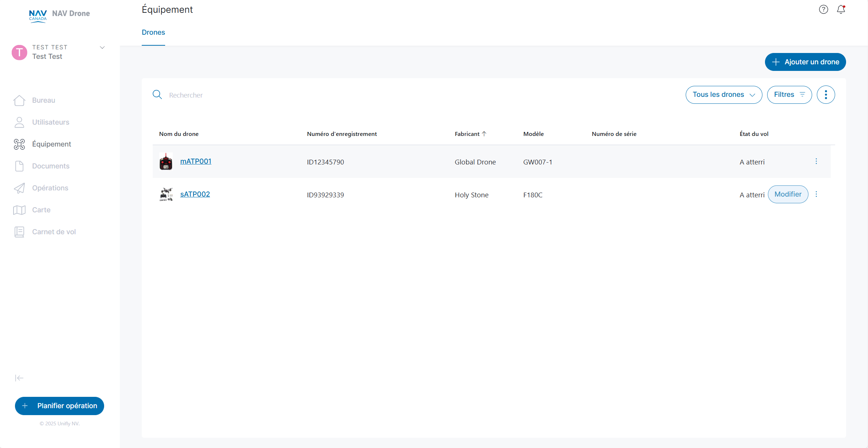Screen dimensions: 868x448
Task: Sort by Numéro d'enregistrement column
Action: coord(342,134)
